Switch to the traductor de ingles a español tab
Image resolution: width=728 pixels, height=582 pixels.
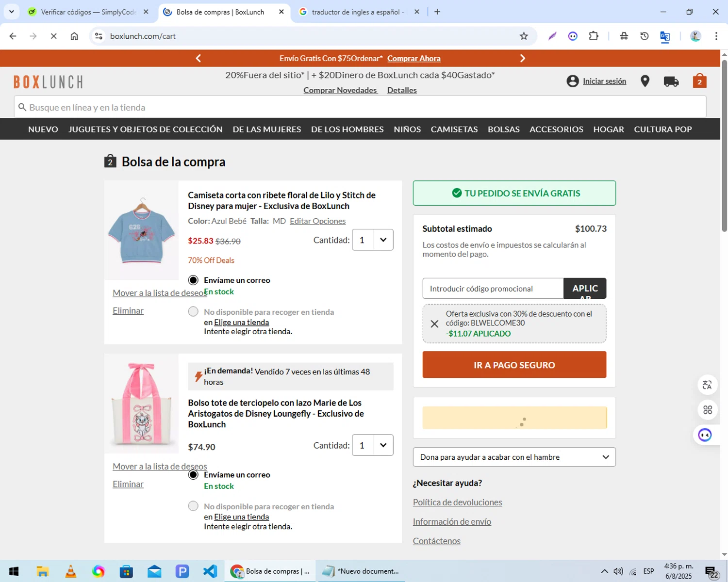[x=358, y=12]
